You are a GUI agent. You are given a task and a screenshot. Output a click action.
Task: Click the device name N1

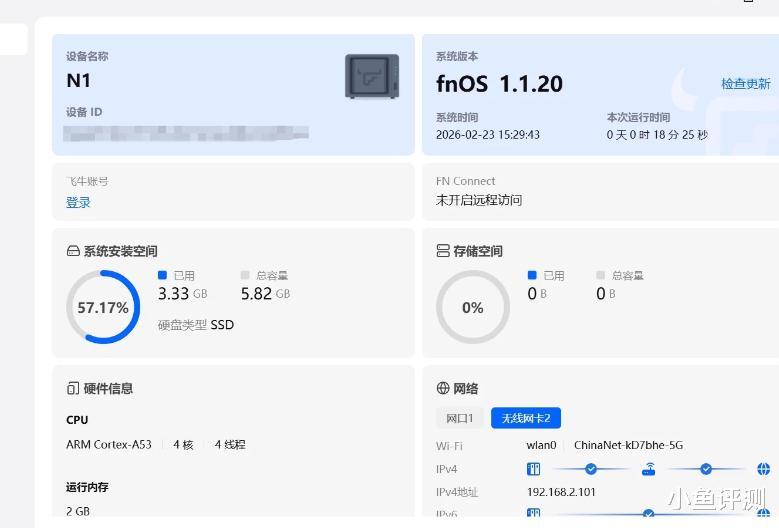point(78,80)
